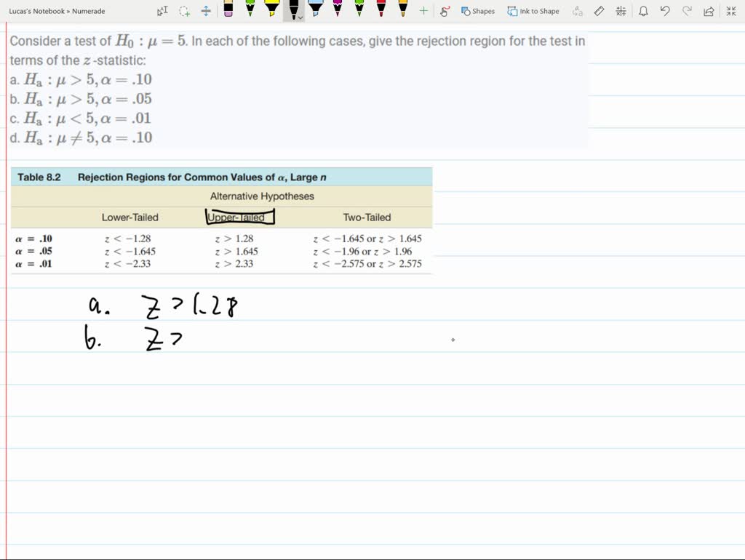Screen dimensions: 745x560
Task: Undo the last ink stroke
Action: pyautogui.click(x=665, y=11)
